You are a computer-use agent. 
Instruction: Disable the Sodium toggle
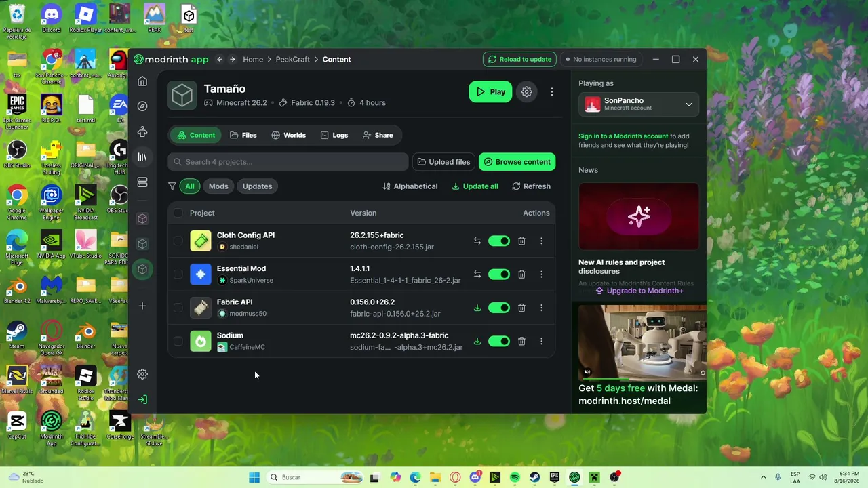pos(498,341)
